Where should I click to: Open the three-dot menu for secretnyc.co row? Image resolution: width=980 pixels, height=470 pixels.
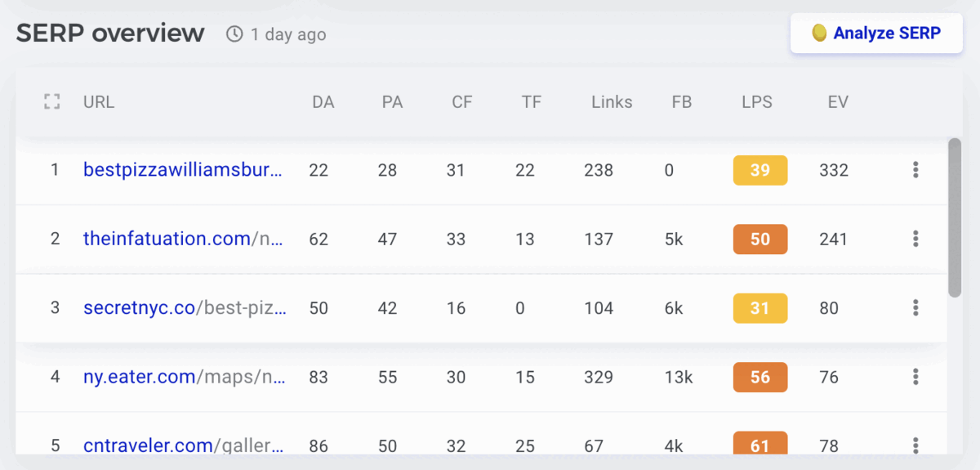tap(915, 308)
